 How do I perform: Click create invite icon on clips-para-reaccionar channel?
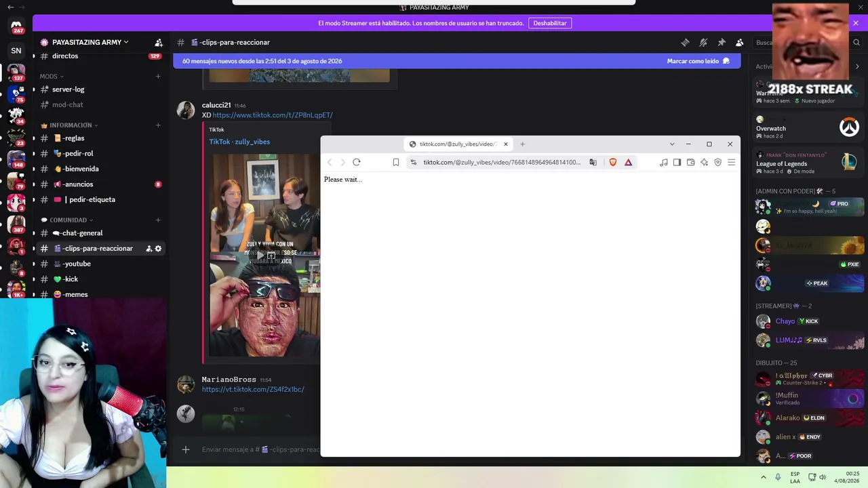tap(149, 249)
